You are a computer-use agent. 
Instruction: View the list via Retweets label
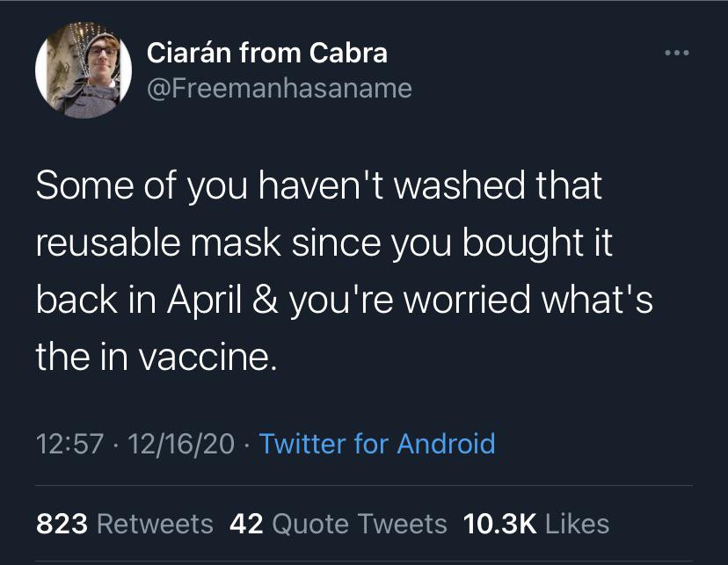[154, 524]
